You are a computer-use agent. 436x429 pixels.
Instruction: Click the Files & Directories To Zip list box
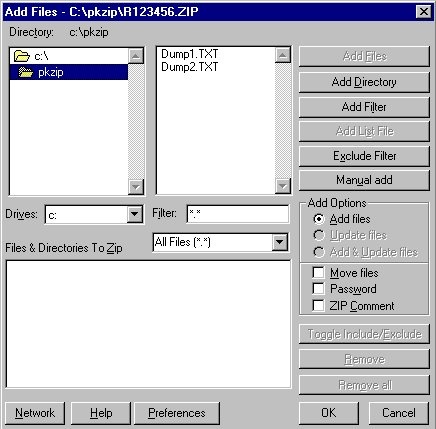tap(149, 324)
